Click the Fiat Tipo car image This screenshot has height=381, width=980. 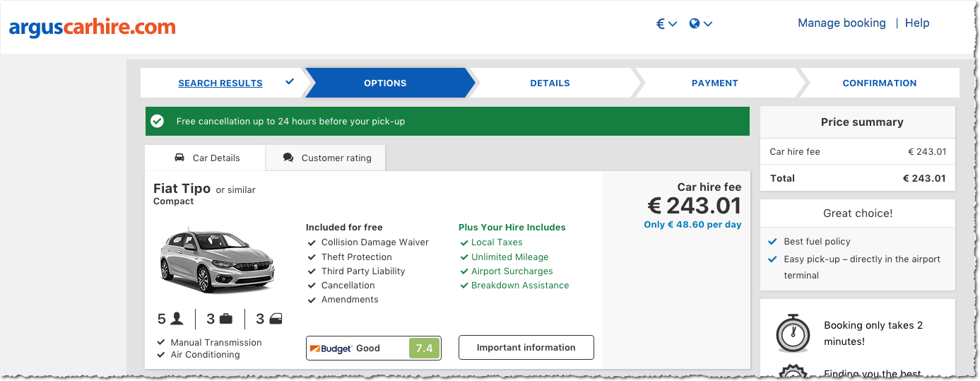tap(218, 259)
